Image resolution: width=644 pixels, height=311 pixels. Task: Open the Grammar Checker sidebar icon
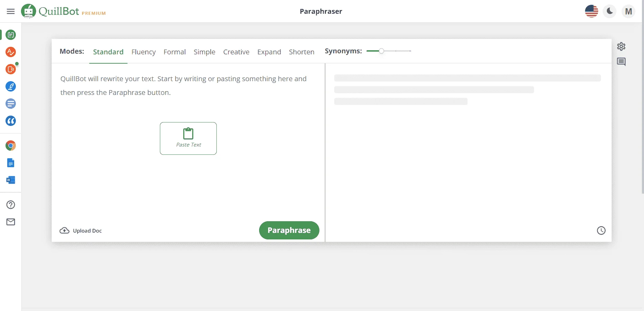tap(11, 52)
